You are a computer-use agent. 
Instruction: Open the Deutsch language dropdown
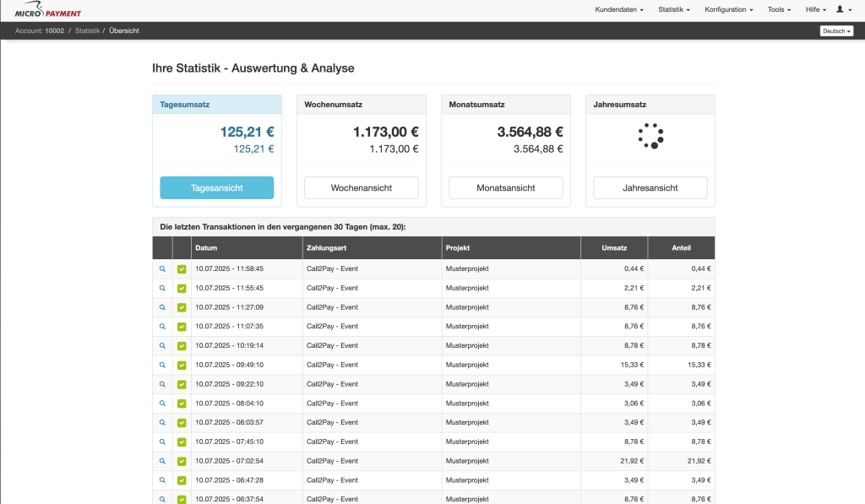836,31
